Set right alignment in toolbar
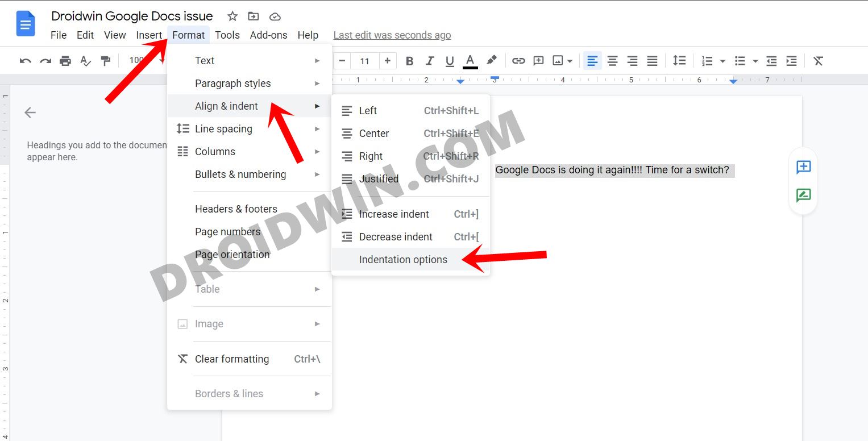The width and height of the screenshot is (868, 441). tap(632, 61)
